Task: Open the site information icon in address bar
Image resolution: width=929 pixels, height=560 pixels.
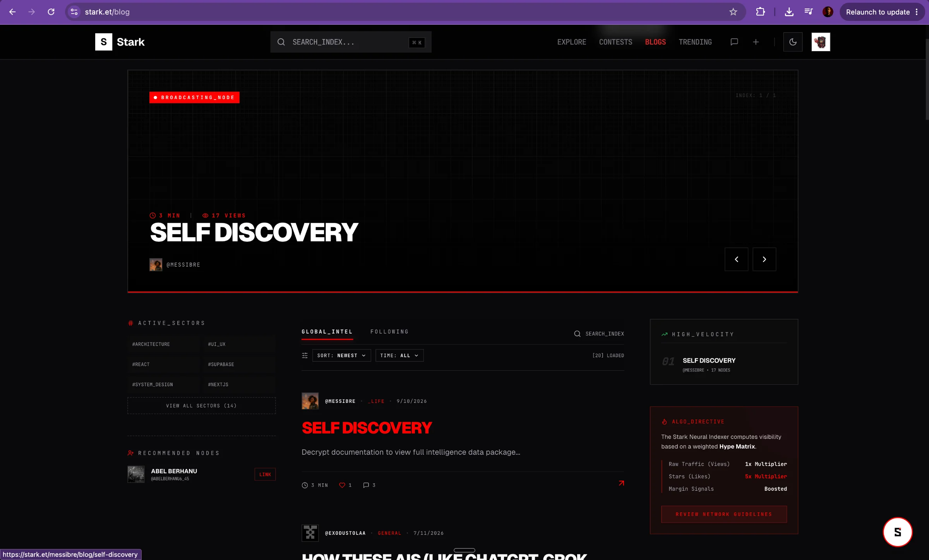Action: click(x=74, y=12)
